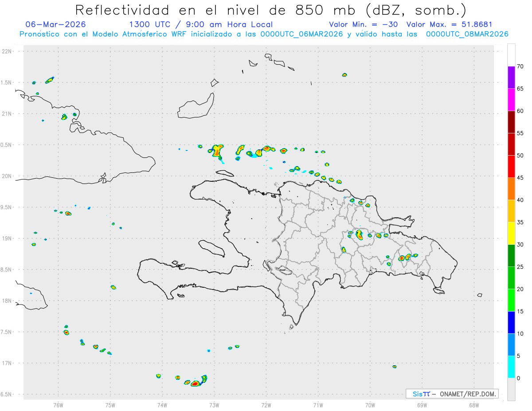This screenshot has width=532, height=411.
Task: Select the '73W' longitude label
Action: 214,404
